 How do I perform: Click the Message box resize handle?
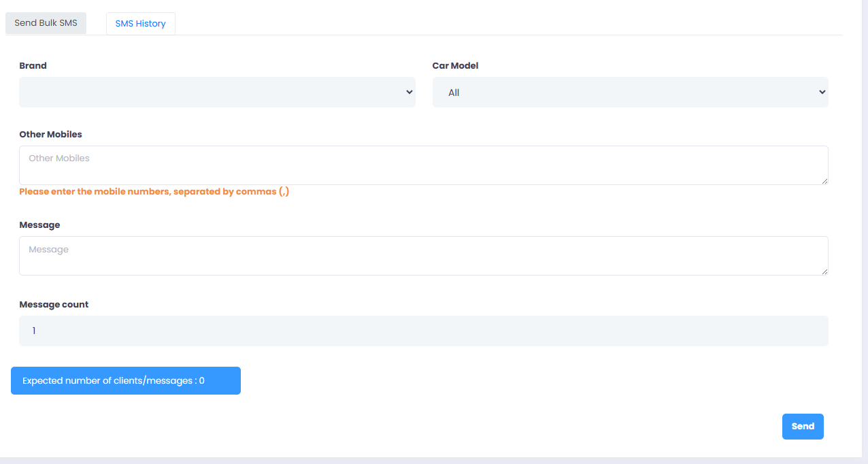tap(824, 271)
